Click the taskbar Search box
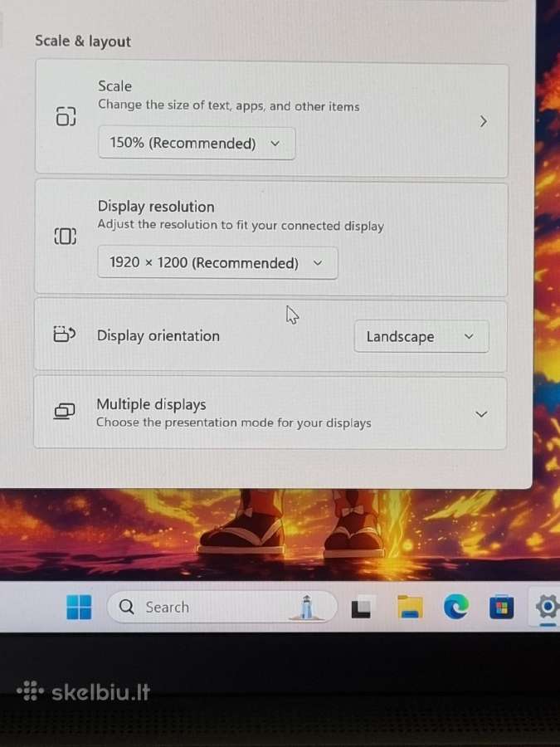Screen dimensions: 560x747 coord(222,607)
